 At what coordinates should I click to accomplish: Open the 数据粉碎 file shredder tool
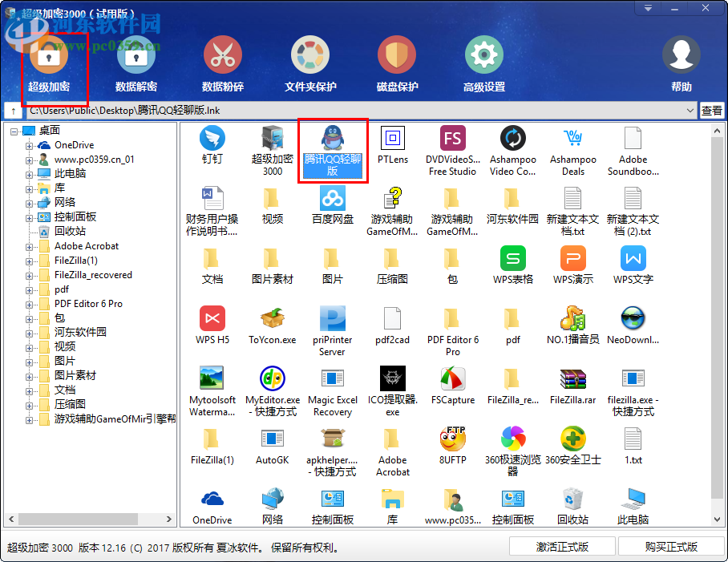[222, 63]
